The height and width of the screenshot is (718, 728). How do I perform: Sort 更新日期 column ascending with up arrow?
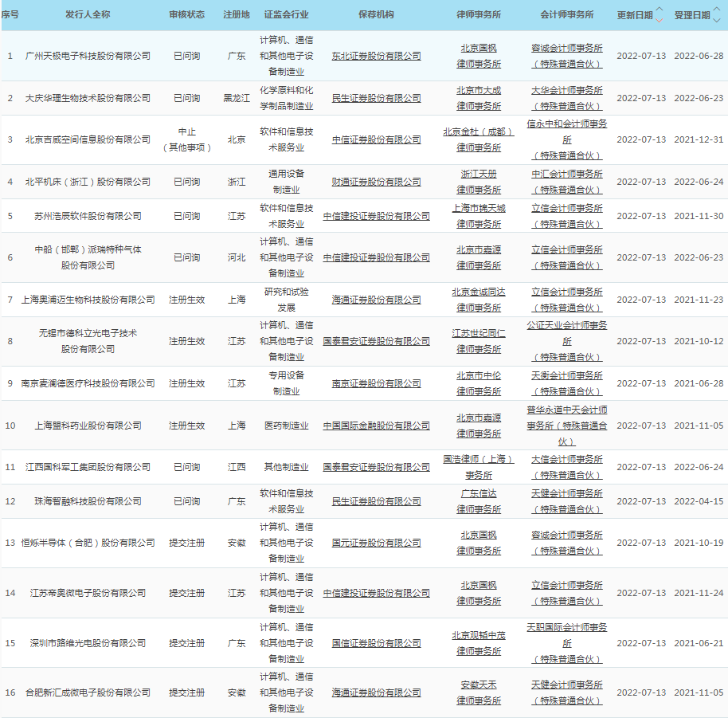point(659,10)
